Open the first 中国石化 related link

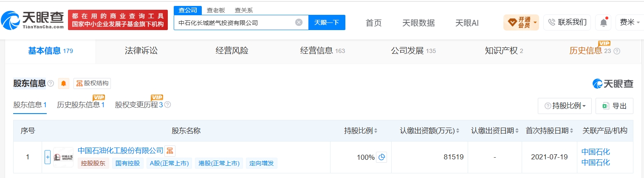pos(596,152)
